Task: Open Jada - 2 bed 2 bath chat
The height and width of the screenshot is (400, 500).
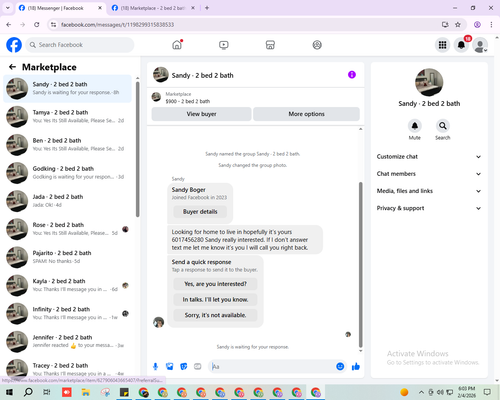Action: 67,201
